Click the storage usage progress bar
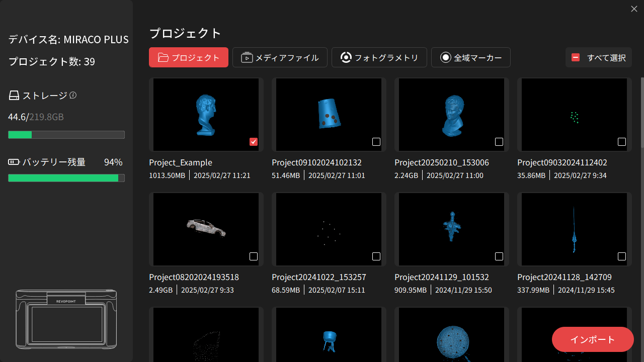 pos(66,135)
